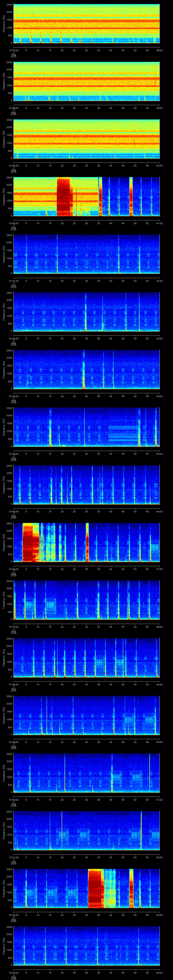Choose the 15:45:00 time axis label
This screenshot has width=173, height=980.
pyautogui.click(x=13, y=511)
